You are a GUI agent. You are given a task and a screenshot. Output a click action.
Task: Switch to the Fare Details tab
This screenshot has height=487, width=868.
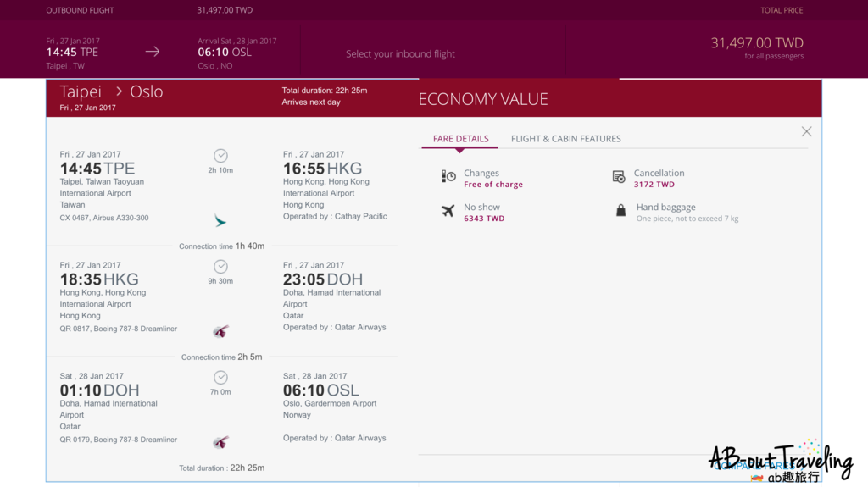(460, 139)
